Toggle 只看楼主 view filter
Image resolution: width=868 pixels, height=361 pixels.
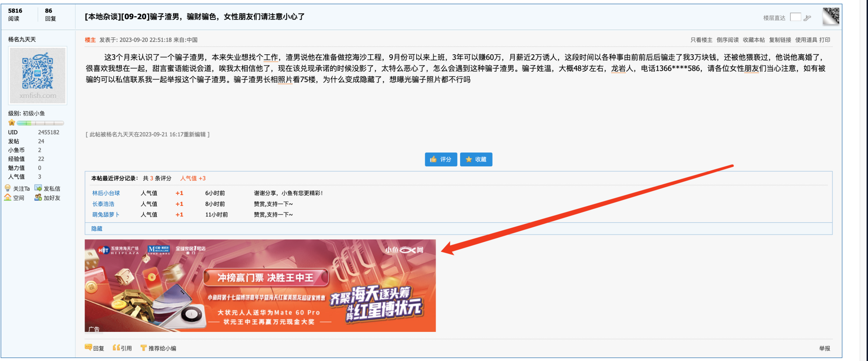[701, 40]
